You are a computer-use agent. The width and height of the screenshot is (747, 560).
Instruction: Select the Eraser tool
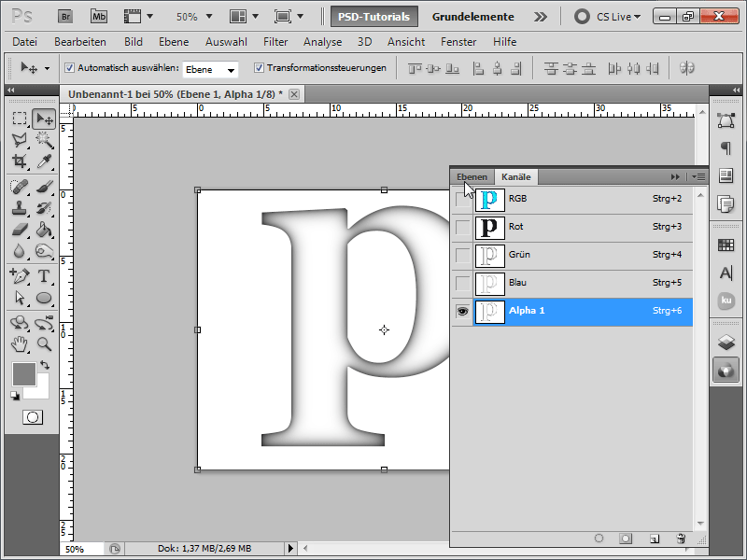[20, 230]
